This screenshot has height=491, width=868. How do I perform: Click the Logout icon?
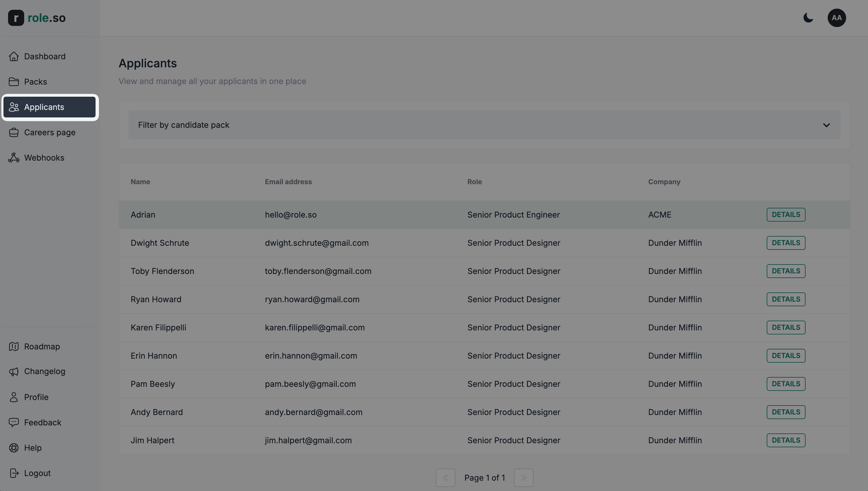point(14,473)
